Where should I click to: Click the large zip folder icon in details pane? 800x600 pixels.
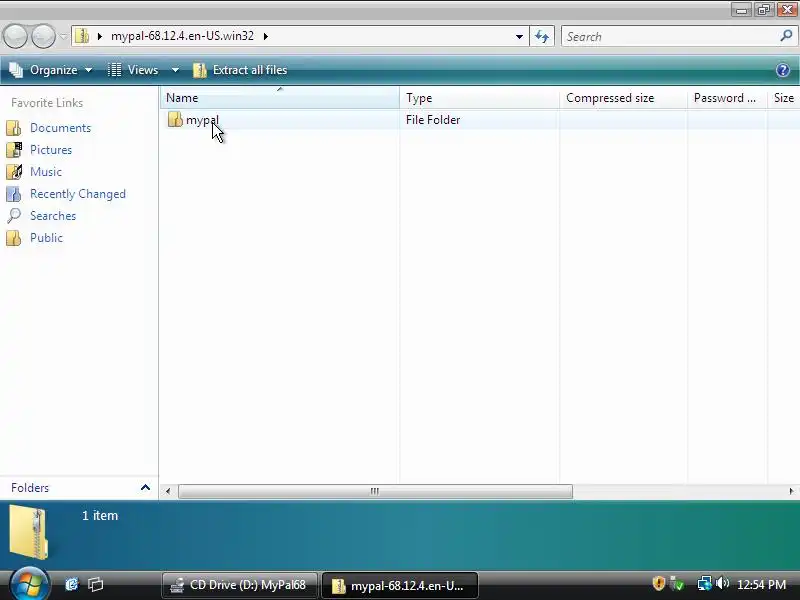click(x=29, y=531)
